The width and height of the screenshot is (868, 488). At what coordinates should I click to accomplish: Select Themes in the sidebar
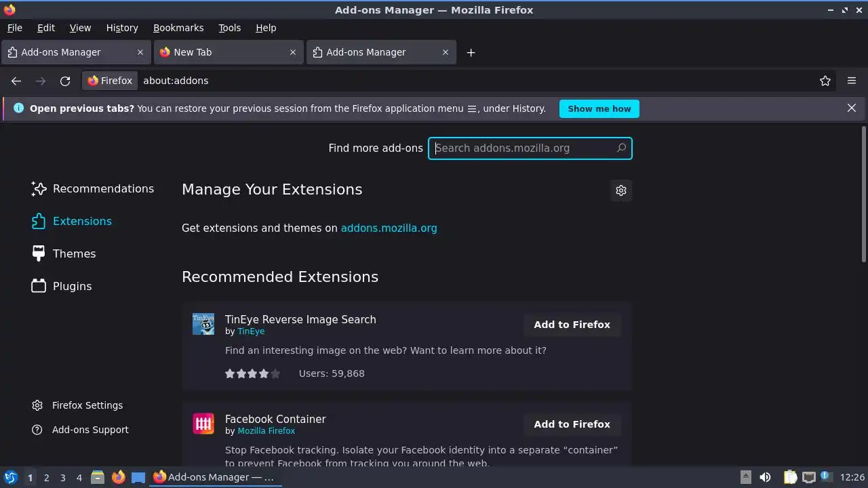(x=64, y=253)
